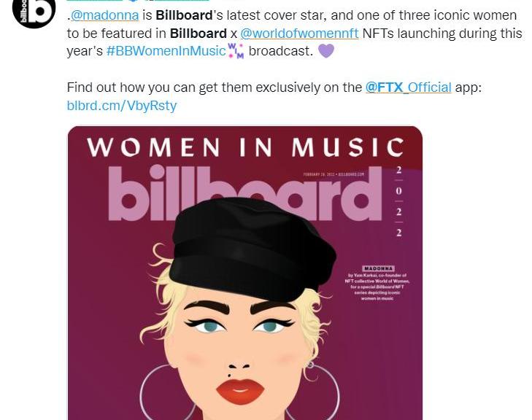Screen dimensions: 532x420
Task: Click the WOMEN IN MUSIC cover heading
Action: coord(245,147)
